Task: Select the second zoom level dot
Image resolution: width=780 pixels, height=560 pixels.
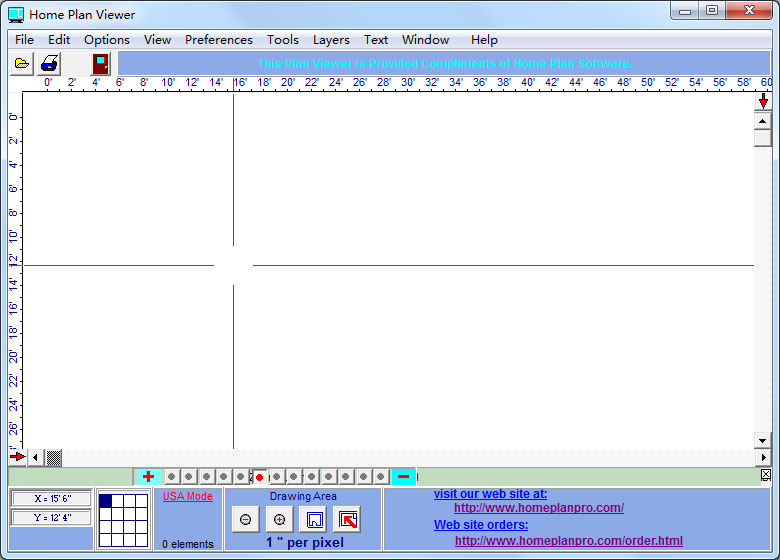Action: pyautogui.click(x=189, y=477)
